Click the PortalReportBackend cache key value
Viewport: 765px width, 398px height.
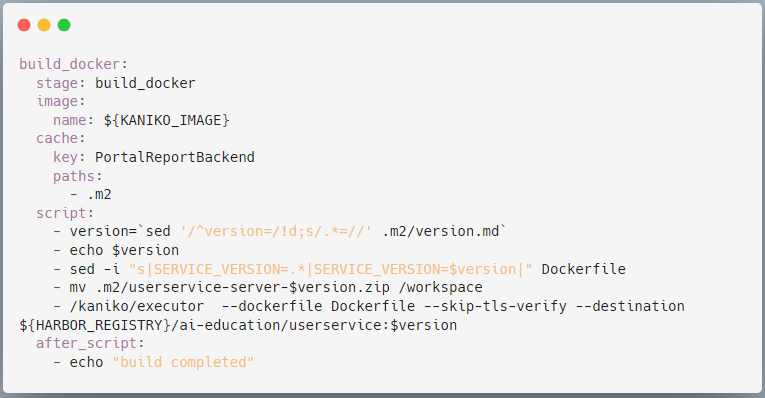175,157
